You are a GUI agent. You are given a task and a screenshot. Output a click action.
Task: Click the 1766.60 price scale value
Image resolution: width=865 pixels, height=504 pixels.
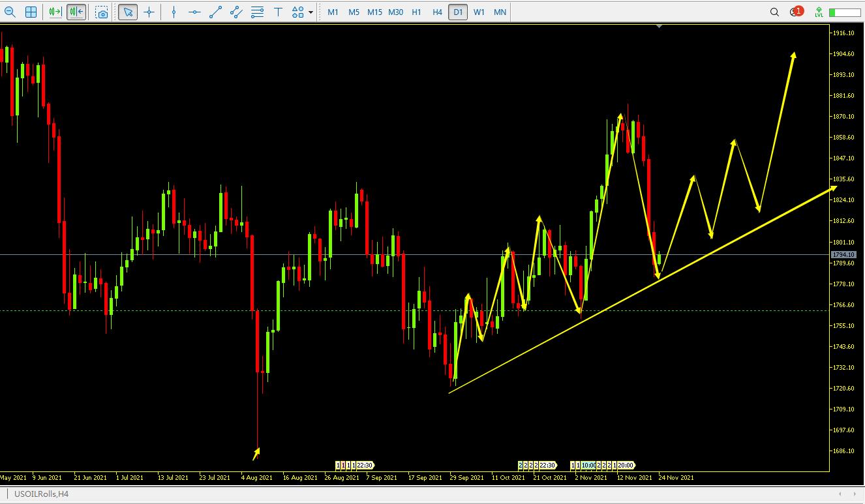[843, 304]
